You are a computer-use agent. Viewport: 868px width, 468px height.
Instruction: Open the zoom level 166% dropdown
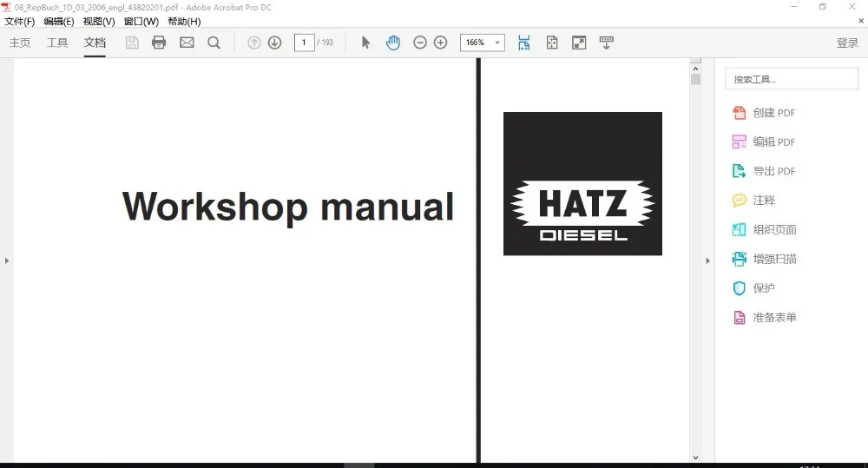[497, 43]
